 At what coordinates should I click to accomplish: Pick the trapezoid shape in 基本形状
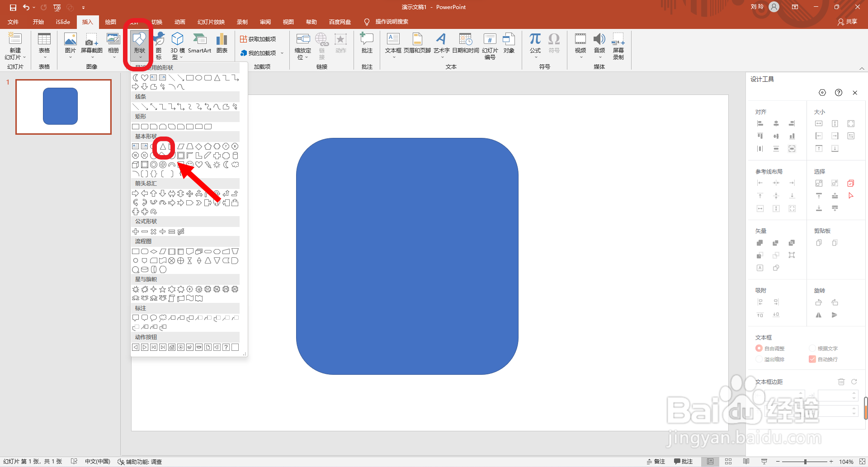click(190, 146)
